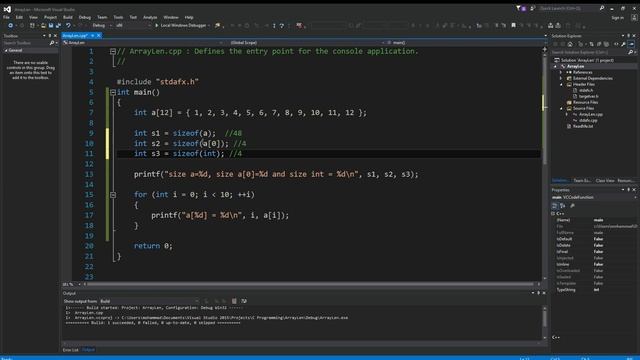Click the feedback icon near Quick Launch
The image size is (640, 360).
pyautogui.click(x=532, y=8)
